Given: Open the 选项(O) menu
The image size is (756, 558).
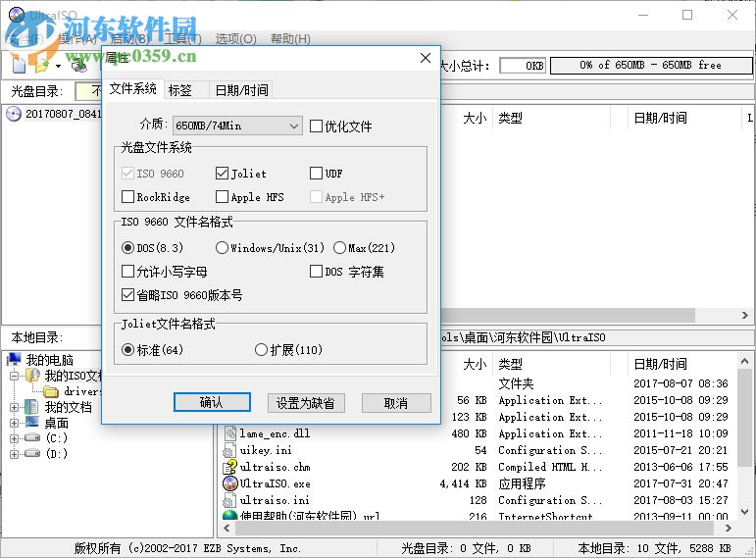Looking at the screenshot, I should pyautogui.click(x=235, y=38).
